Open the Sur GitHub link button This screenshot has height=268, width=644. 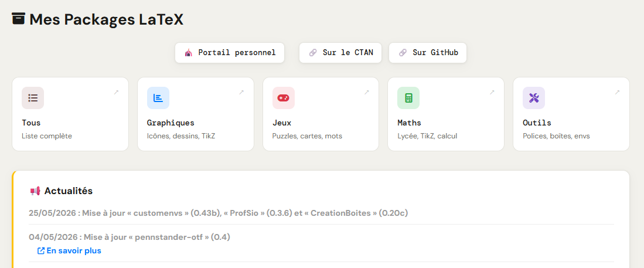click(428, 53)
